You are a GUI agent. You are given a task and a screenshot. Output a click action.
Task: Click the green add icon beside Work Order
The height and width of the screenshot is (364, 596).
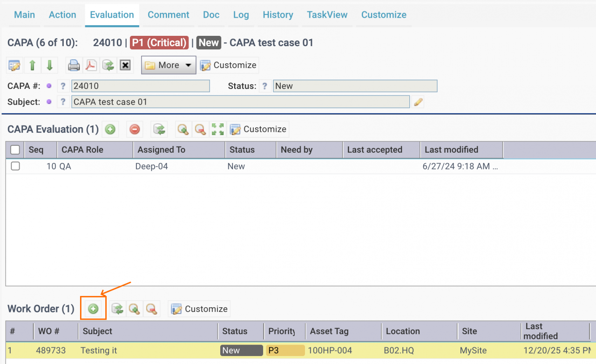pos(94,309)
